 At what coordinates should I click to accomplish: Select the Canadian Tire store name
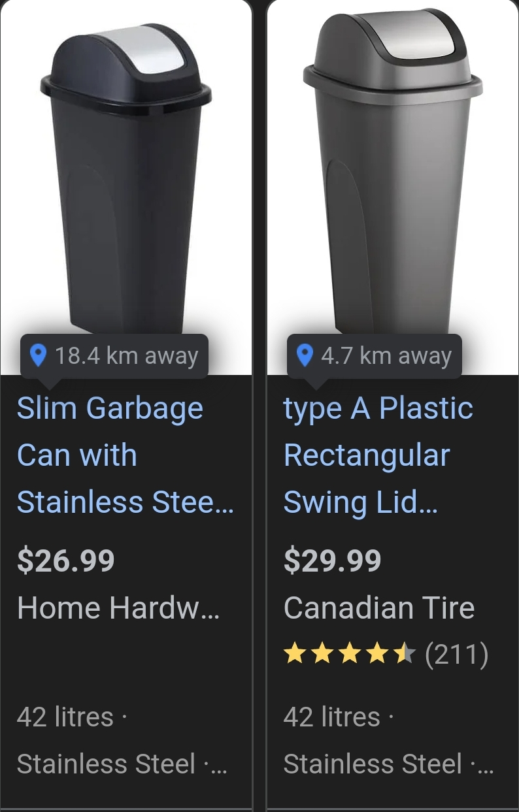[379, 608]
